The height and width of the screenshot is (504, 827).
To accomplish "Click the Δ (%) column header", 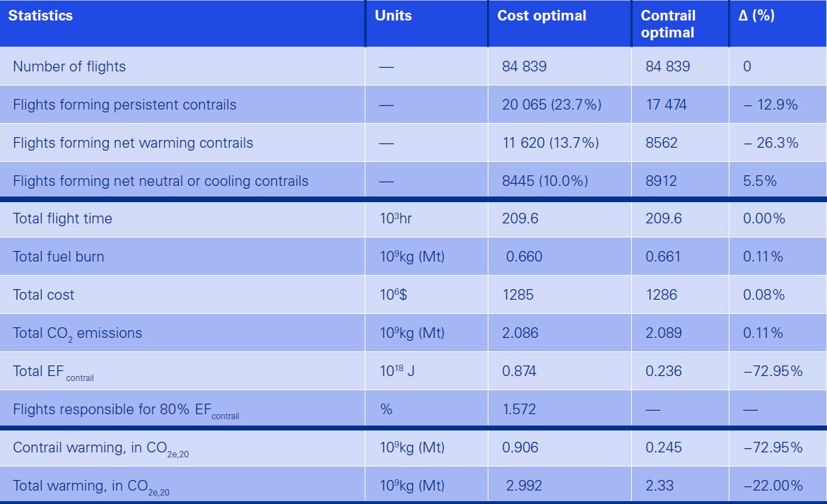I will [x=756, y=16].
